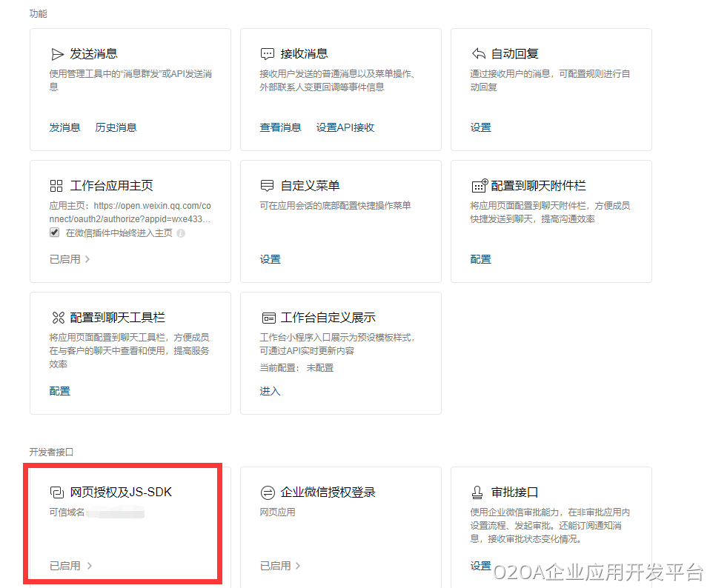Open 历史消息 link
Image resolution: width=710 pixels, height=588 pixels.
tap(116, 127)
